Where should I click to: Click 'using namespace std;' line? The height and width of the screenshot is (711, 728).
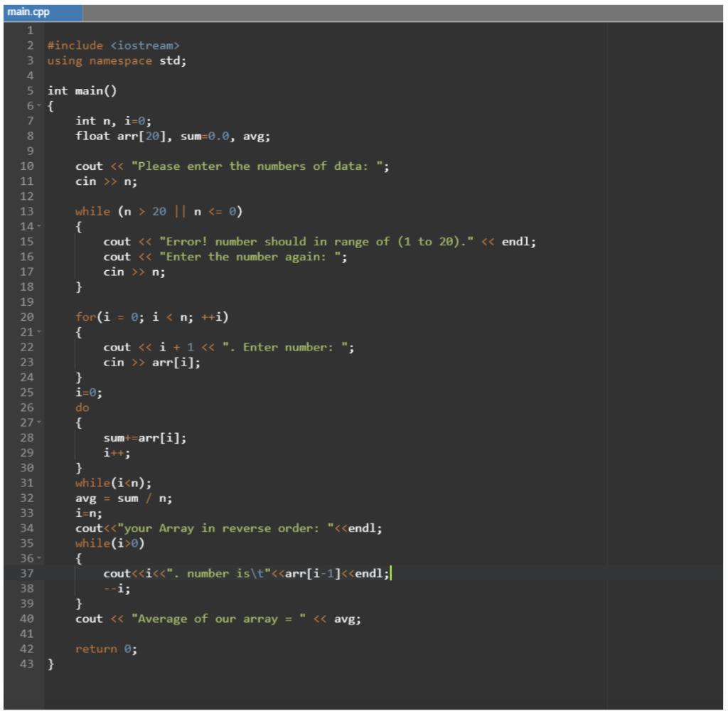click(x=117, y=61)
